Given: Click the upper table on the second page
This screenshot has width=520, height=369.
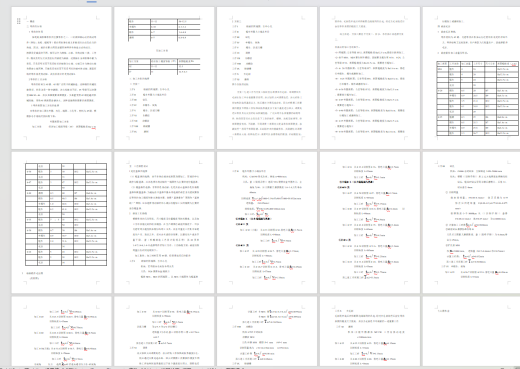Looking at the screenshot, I should point(164,30).
